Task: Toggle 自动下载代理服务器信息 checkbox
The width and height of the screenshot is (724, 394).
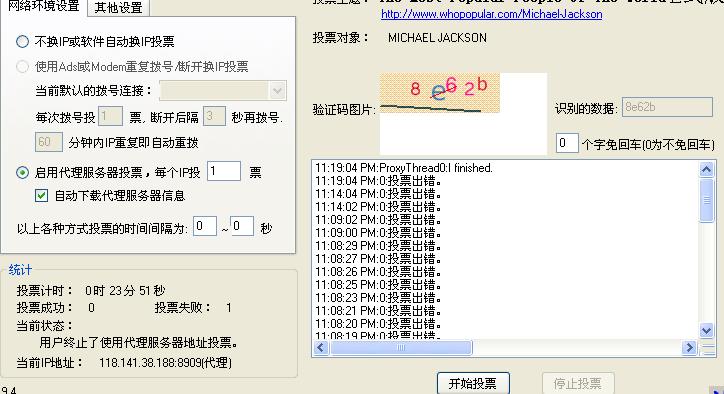Action: [x=41, y=196]
